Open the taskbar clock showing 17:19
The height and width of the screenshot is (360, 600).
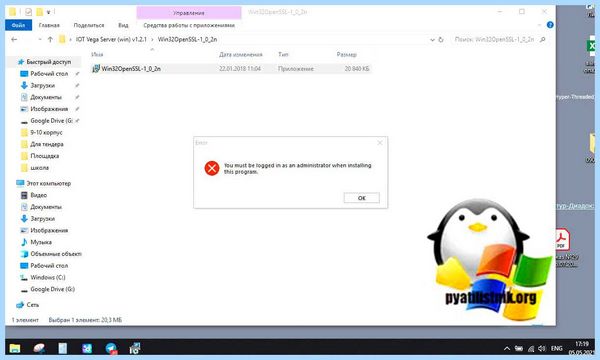(x=581, y=348)
